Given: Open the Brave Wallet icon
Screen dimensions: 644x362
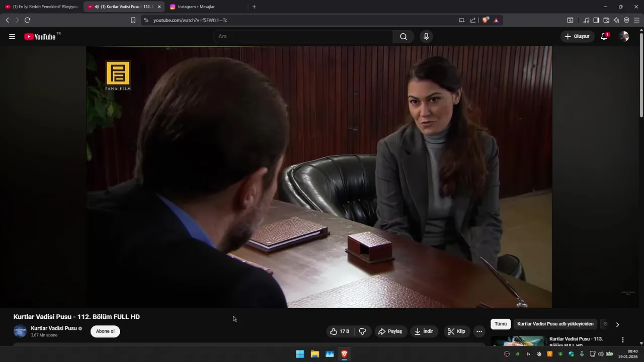Looking at the screenshot, I should tap(606, 20).
